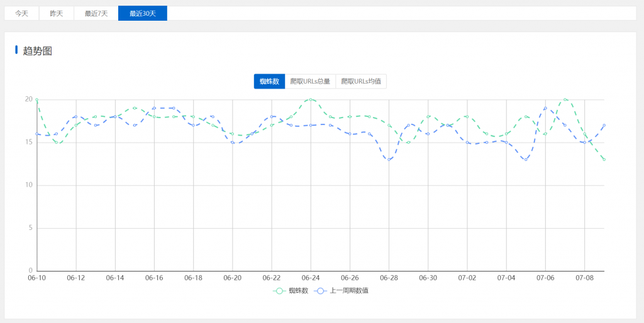Click the 06-12 x-axis label

pos(75,278)
